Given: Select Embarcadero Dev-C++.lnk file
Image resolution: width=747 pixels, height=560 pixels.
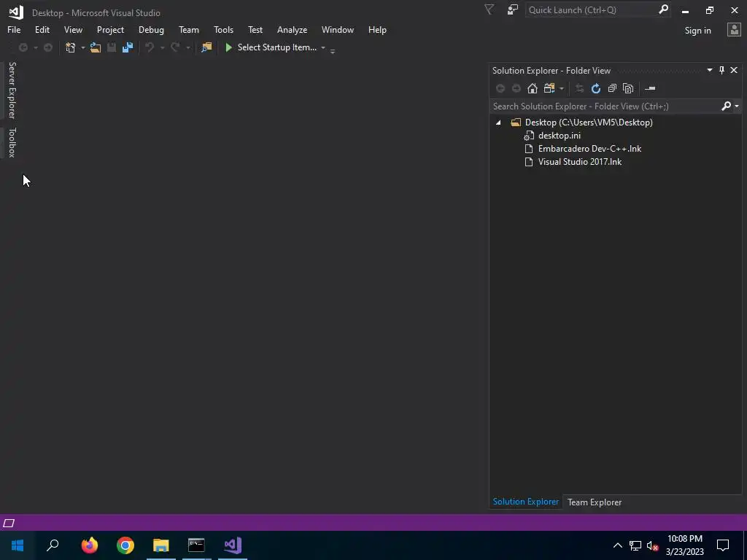Looking at the screenshot, I should click(589, 149).
